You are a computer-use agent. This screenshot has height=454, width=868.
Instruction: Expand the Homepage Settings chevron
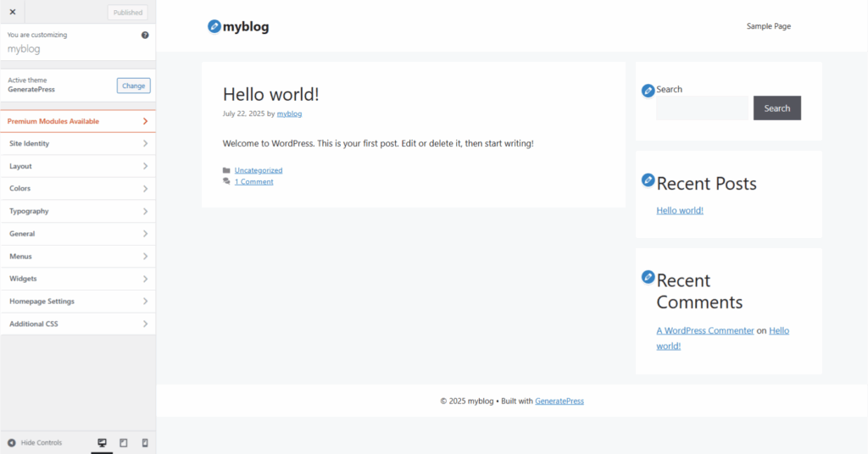145,302
